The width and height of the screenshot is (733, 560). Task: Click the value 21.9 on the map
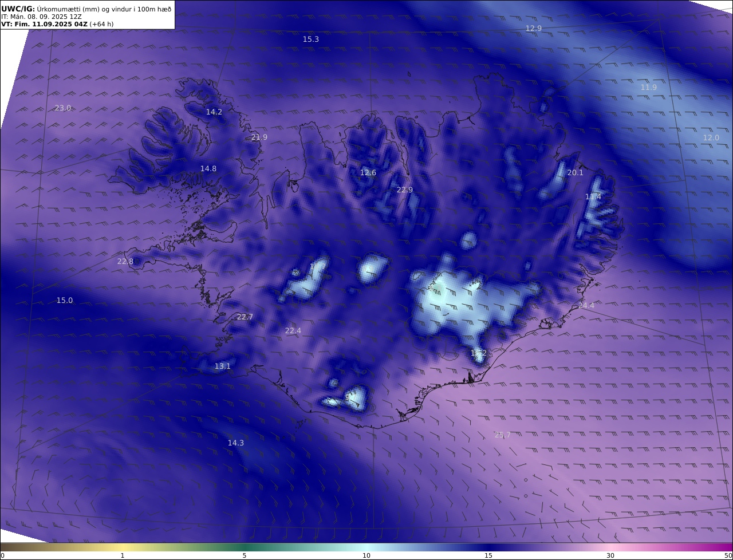coord(259,137)
